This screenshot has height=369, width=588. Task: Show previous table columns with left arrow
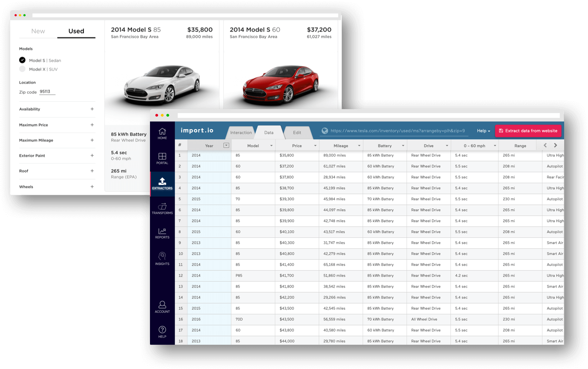pos(545,145)
